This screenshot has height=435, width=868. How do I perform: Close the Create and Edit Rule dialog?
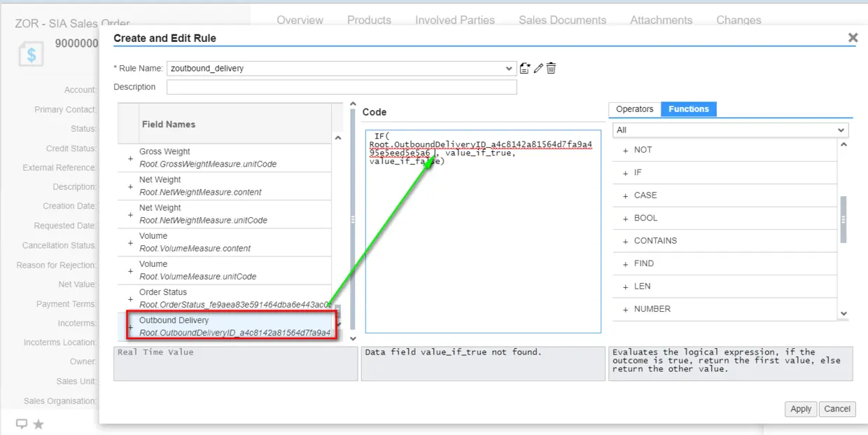click(x=853, y=38)
